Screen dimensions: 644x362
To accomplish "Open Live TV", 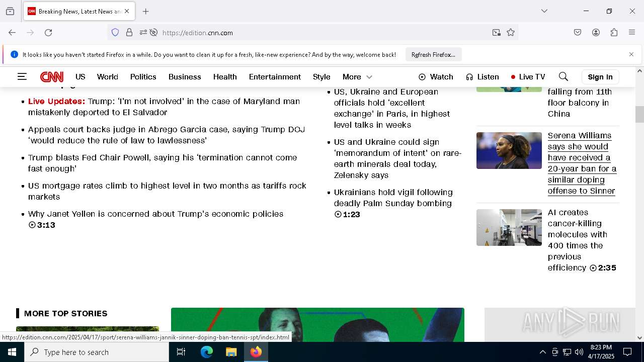I will [528, 77].
